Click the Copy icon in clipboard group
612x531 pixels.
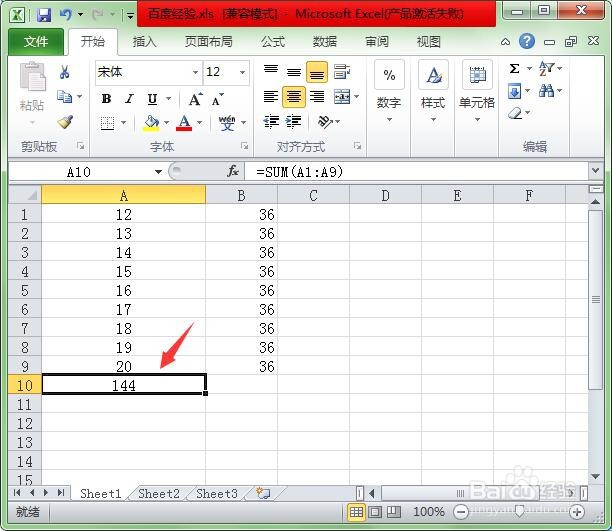point(65,96)
